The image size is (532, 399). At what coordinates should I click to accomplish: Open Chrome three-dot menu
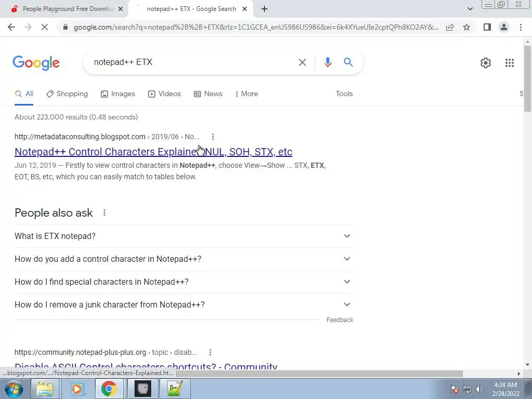521,27
